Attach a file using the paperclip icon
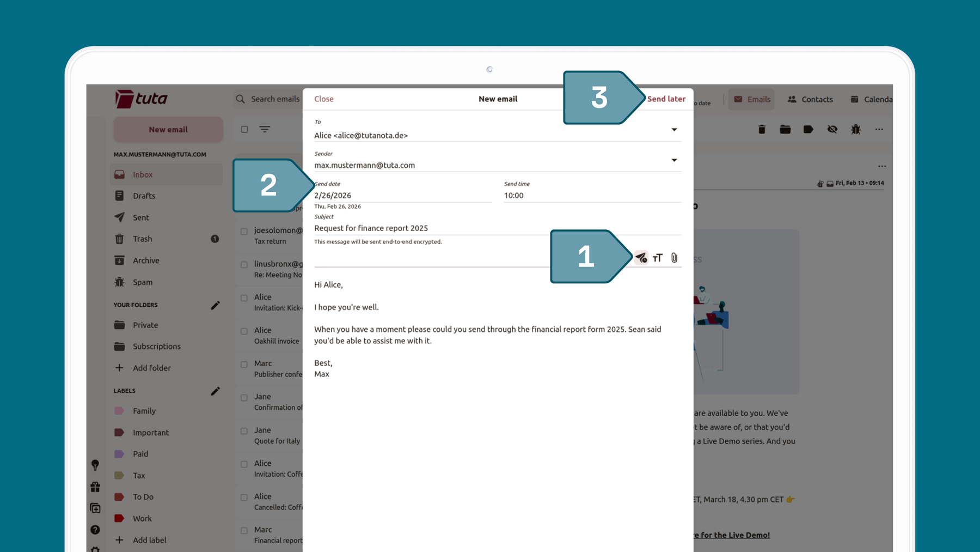Viewport: 980px width, 552px height. (674, 257)
